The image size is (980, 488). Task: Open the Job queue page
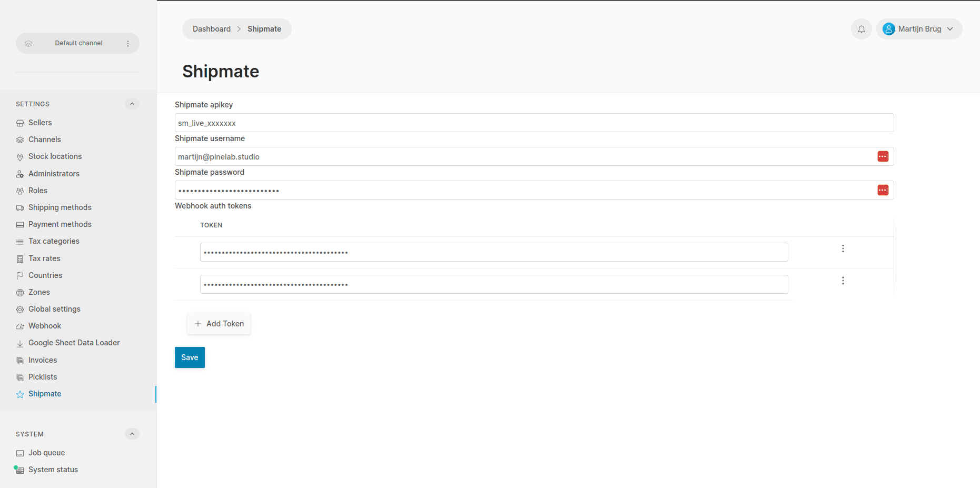tap(46, 453)
